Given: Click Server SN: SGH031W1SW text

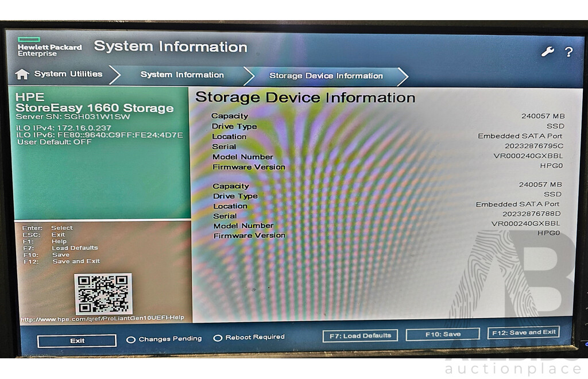Looking at the screenshot, I should [x=73, y=117].
